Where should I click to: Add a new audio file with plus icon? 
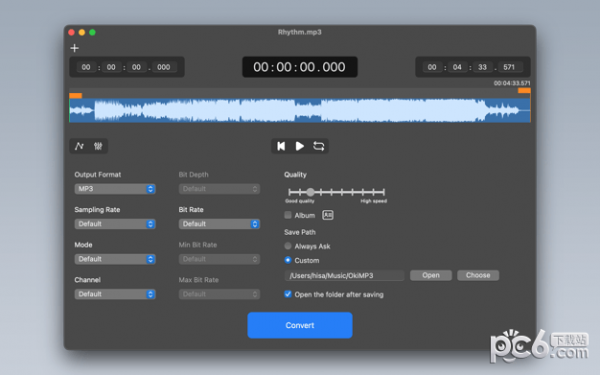(x=75, y=48)
